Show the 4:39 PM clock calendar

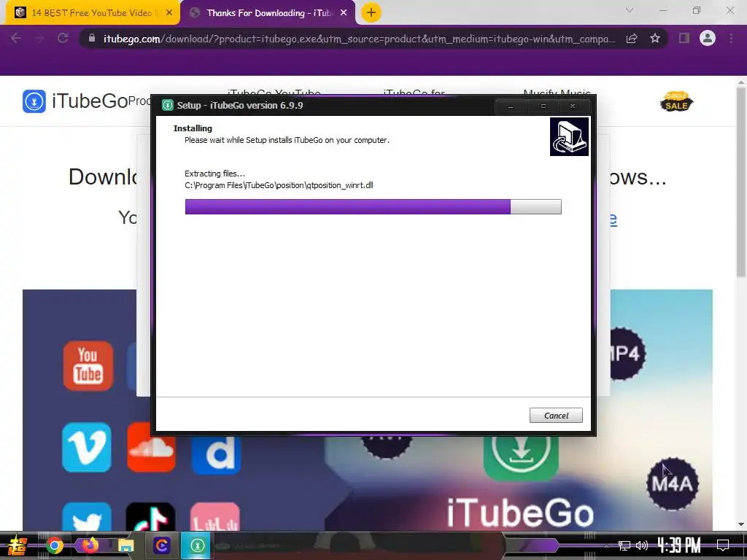coord(679,545)
